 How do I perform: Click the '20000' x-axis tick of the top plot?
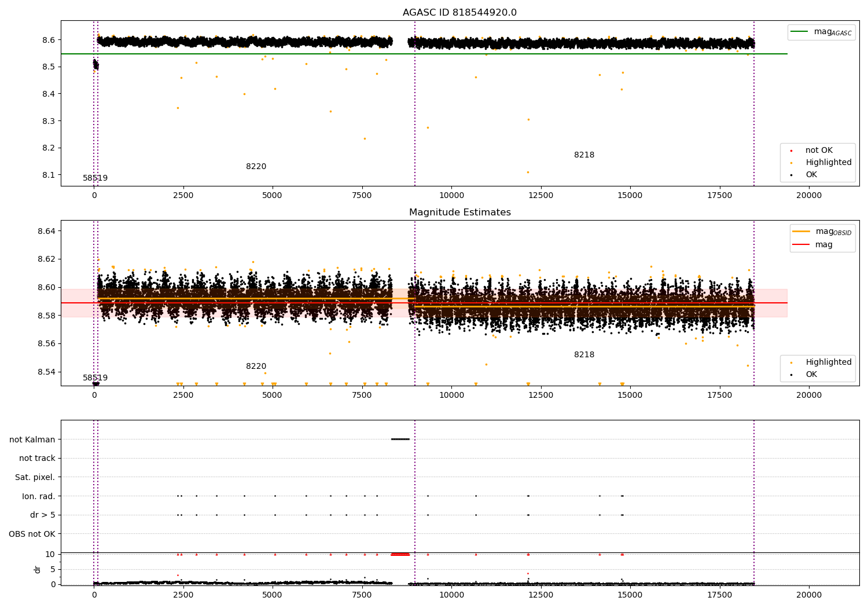(x=809, y=196)
